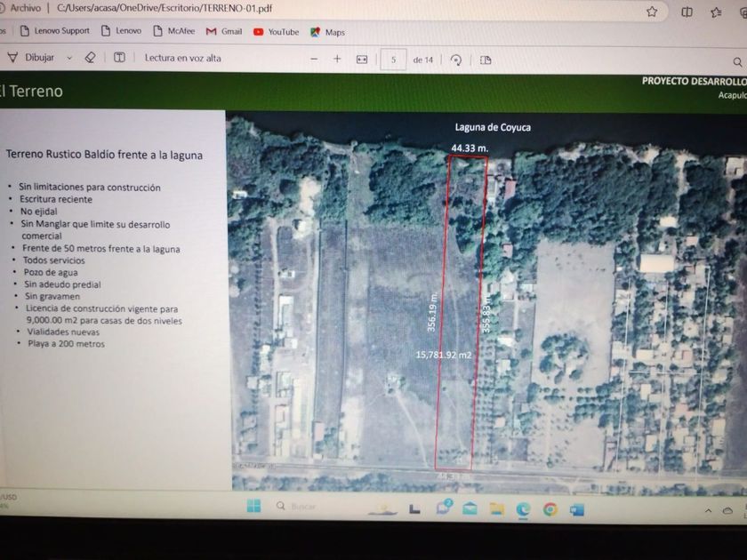Rotate the PDF page
Viewport: 747px width, 560px height.
pyautogui.click(x=455, y=60)
